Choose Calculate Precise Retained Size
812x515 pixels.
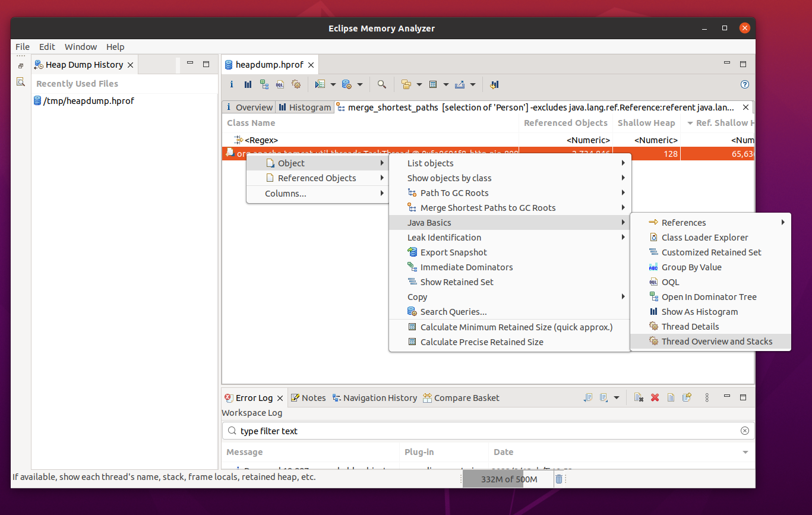[509, 342]
